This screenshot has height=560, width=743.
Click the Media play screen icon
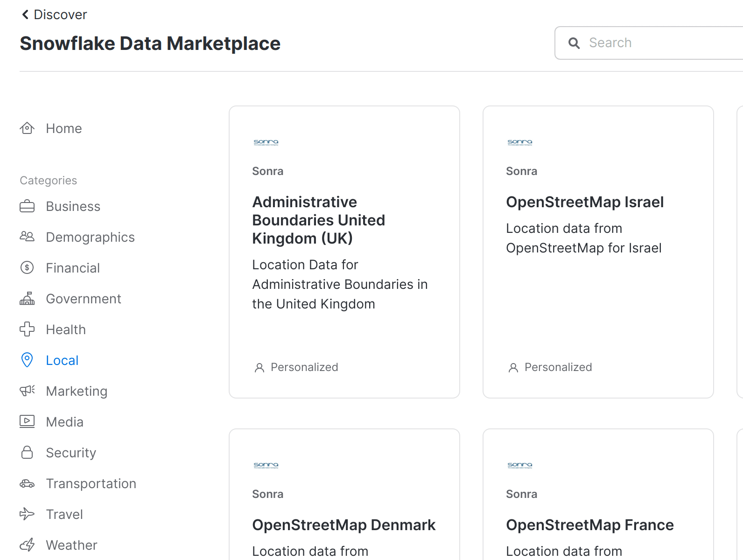pyautogui.click(x=27, y=421)
